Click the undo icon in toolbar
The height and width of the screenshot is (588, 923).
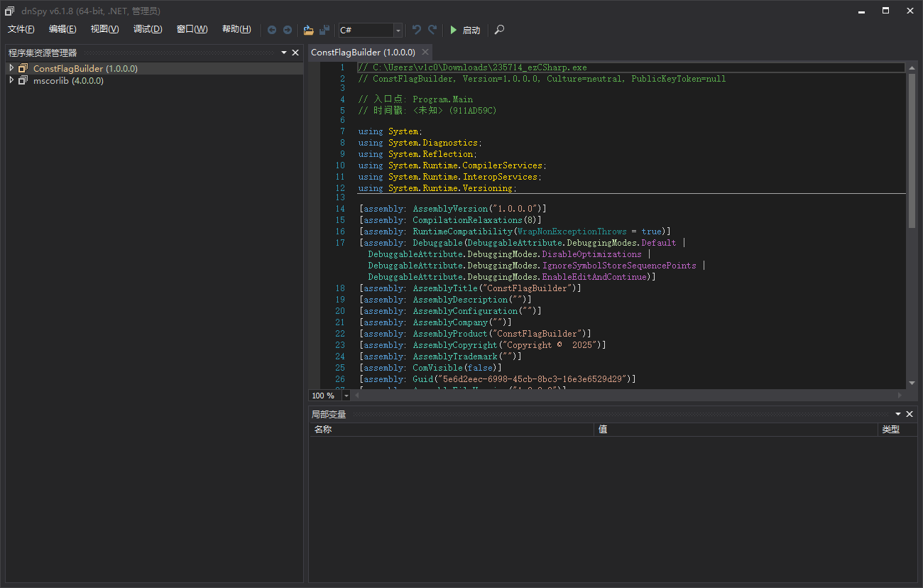click(417, 30)
